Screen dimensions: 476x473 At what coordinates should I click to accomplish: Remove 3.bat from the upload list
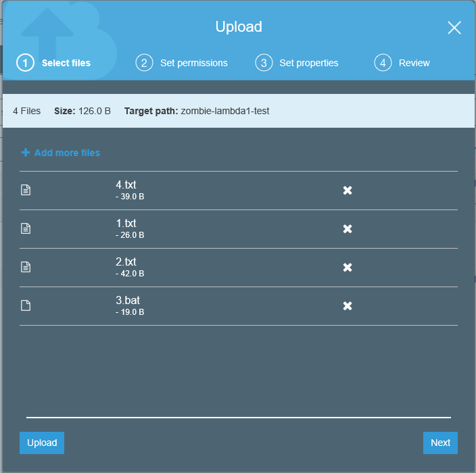click(347, 306)
